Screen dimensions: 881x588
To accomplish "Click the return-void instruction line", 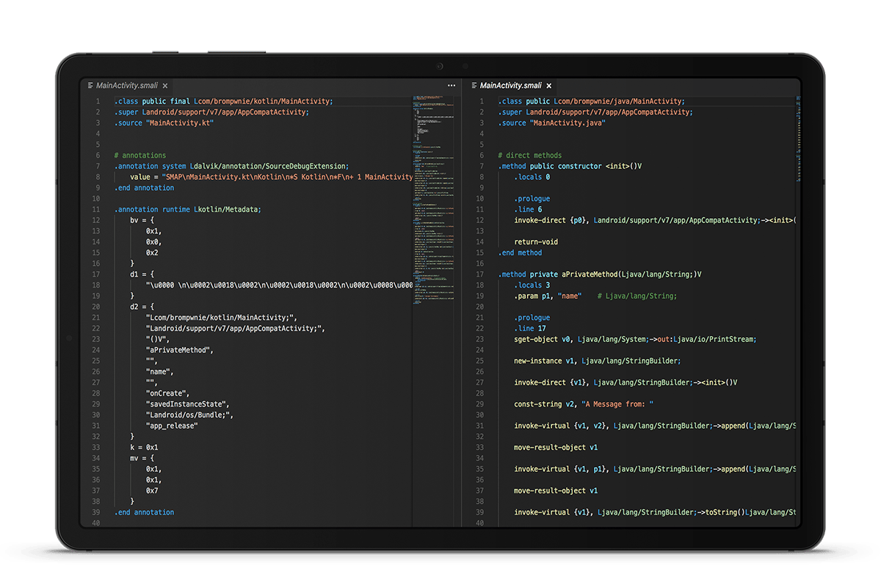I will (x=536, y=242).
